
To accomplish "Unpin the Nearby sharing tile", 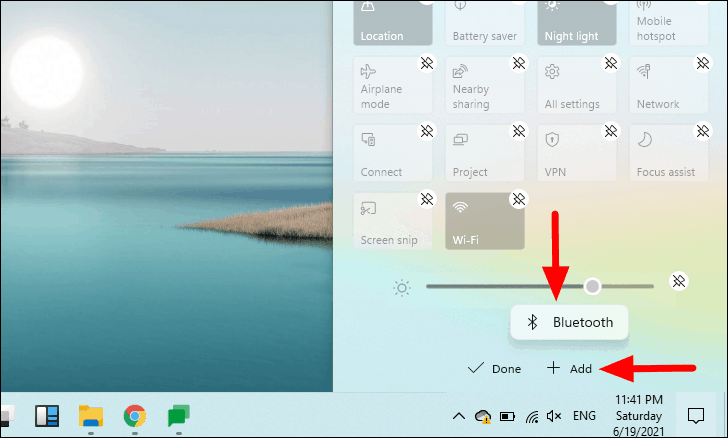I will point(519,63).
